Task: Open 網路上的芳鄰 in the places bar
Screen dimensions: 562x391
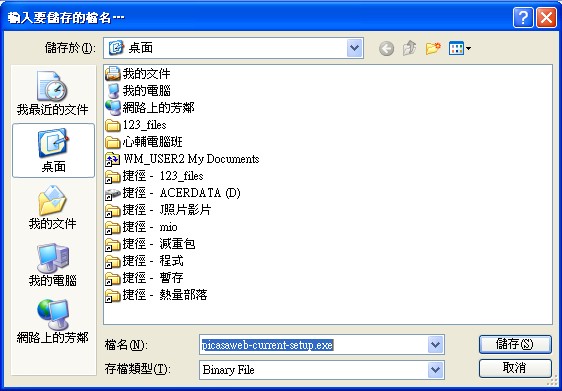Action: click(x=52, y=321)
